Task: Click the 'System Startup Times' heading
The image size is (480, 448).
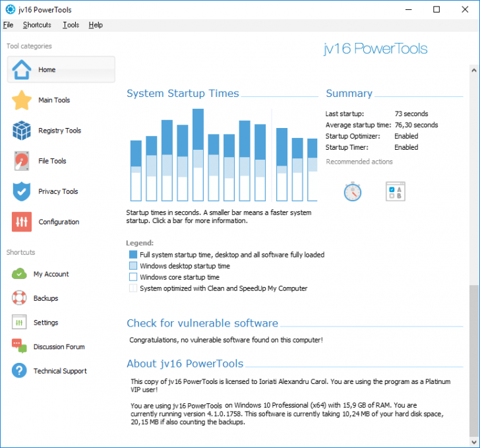Action: [183, 93]
